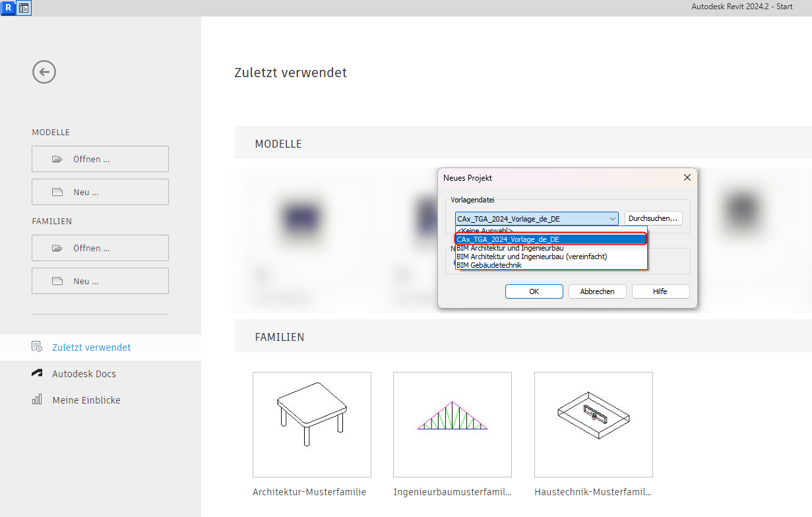The width and height of the screenshot is (812, 517).
Task: Pick BIM Architektur und Ingenieurbau (vereinfacht)
Action: click(531, 257)
